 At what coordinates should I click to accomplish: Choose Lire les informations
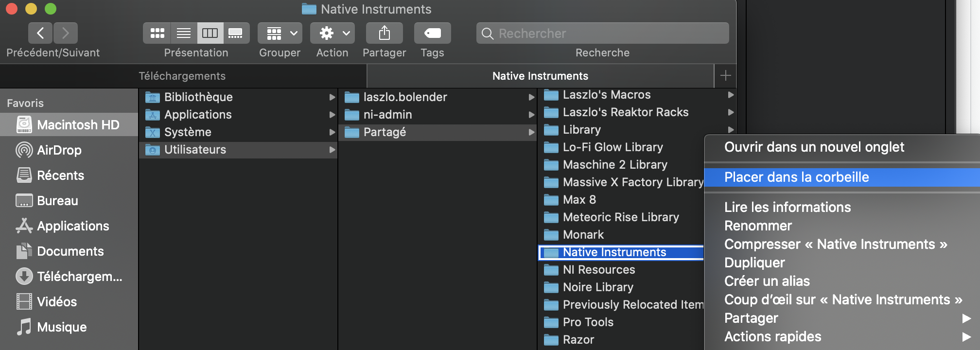(x=842, y=208)
